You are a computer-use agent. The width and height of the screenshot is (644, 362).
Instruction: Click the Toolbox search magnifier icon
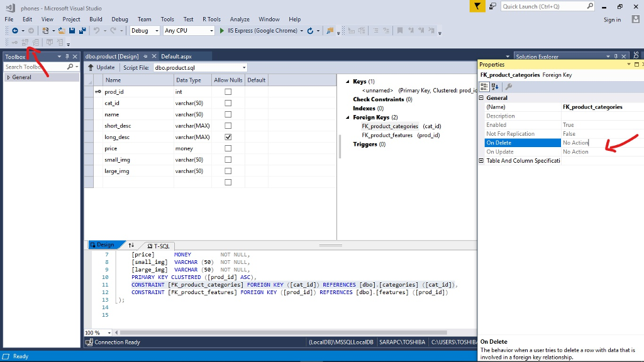70,67
